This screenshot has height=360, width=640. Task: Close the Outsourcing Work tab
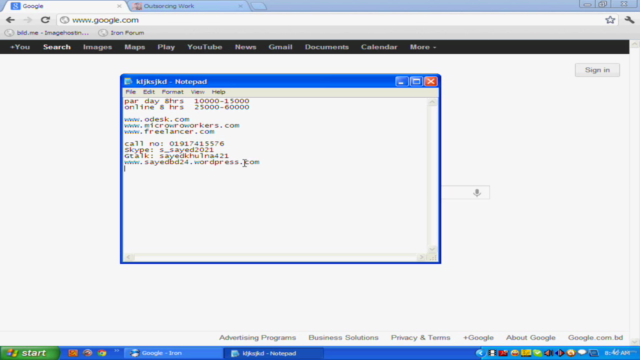[240, 6]
